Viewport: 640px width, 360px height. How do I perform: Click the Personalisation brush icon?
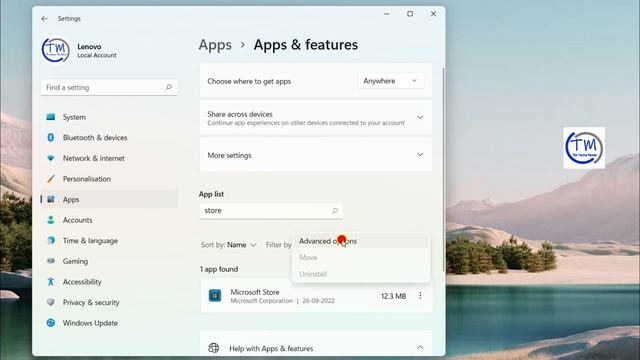click(51, 179)
